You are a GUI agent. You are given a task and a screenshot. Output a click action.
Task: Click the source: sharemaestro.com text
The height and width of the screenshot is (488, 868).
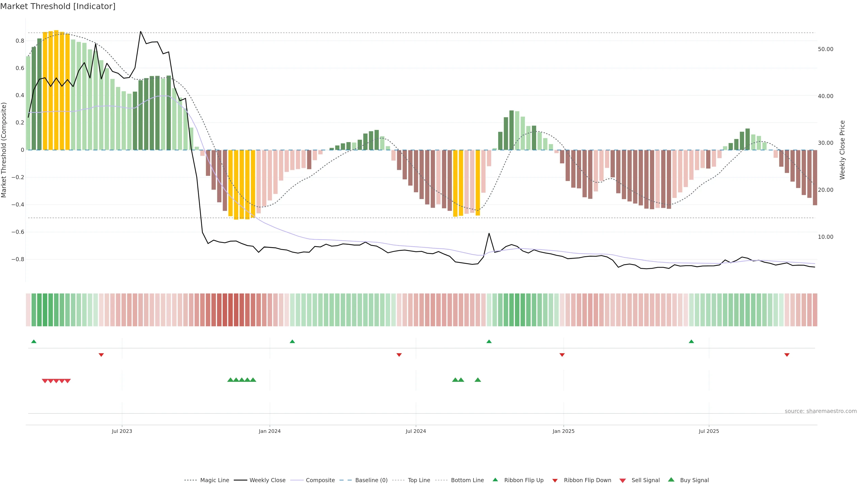[821, 411]
